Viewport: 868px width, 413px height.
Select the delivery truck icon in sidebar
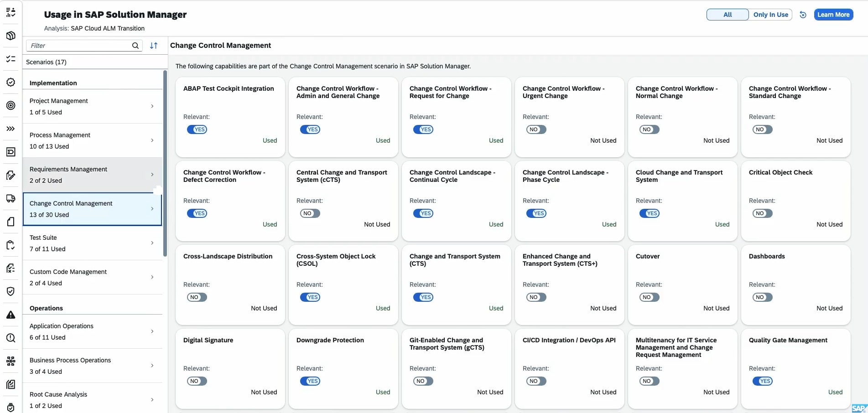pos(11,198)
